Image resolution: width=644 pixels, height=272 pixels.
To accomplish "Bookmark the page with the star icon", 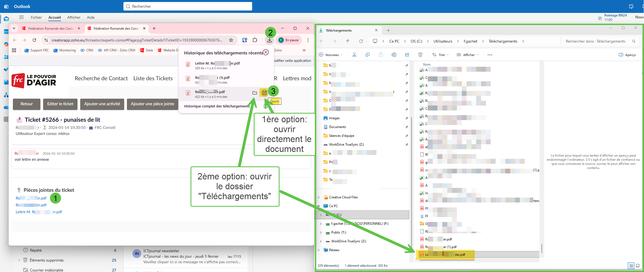I will tap(231, 40).
